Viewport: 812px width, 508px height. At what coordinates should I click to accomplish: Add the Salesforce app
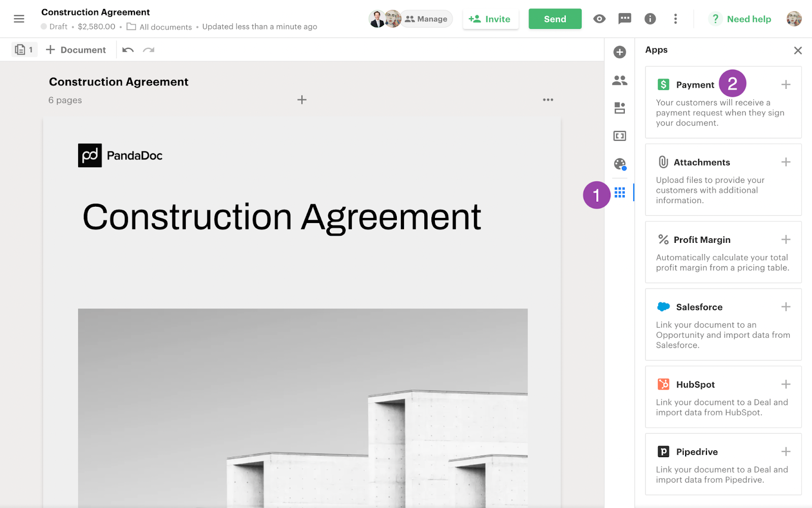pyautogui.click(x=786, y=307)
